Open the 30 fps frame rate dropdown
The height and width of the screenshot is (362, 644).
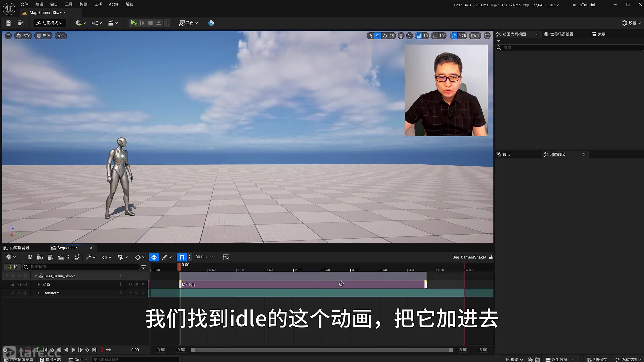[x=204, y=257]
